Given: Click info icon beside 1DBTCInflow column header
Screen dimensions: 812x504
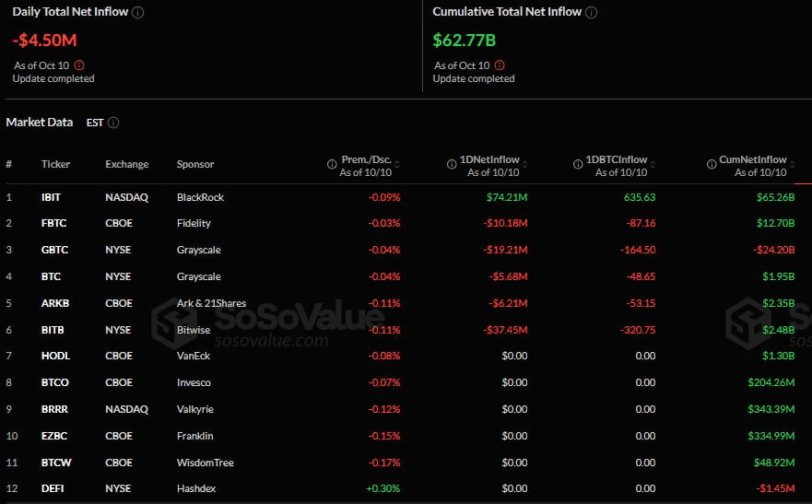Looking at the screenshot, I should point(577,165).
